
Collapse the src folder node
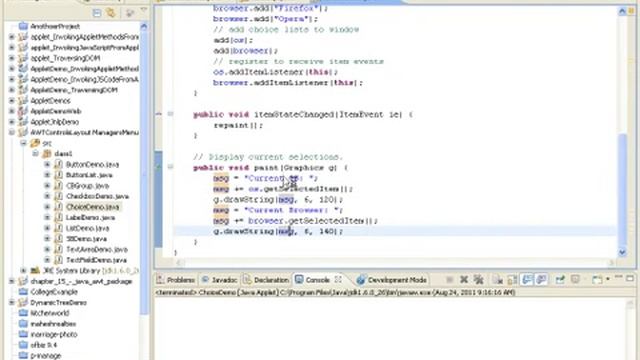pos(23,143)
